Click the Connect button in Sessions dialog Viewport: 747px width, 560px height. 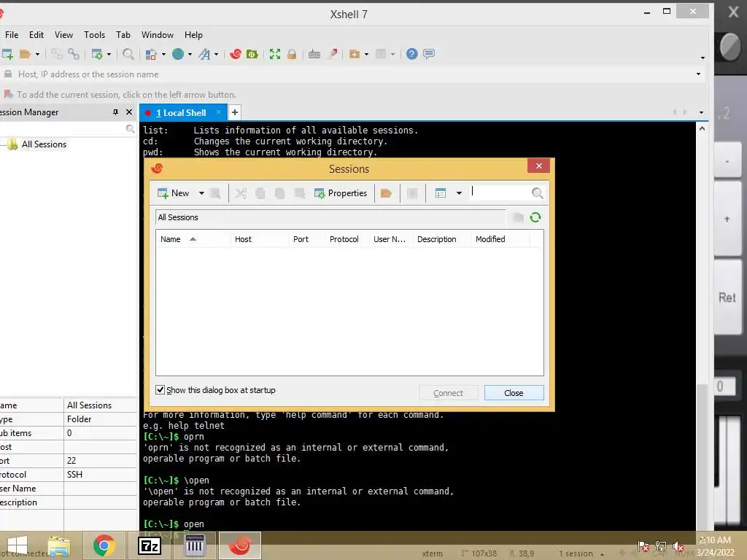pos(448,393)
